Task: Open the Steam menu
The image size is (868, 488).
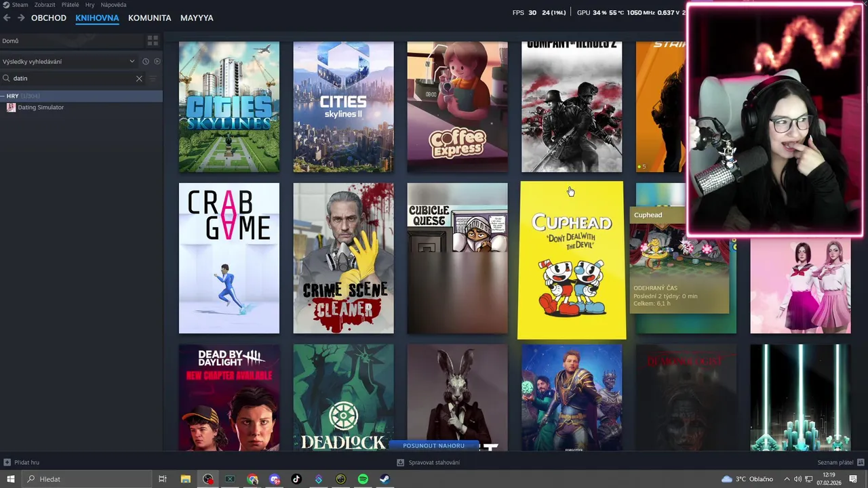Action: (20, 5)
